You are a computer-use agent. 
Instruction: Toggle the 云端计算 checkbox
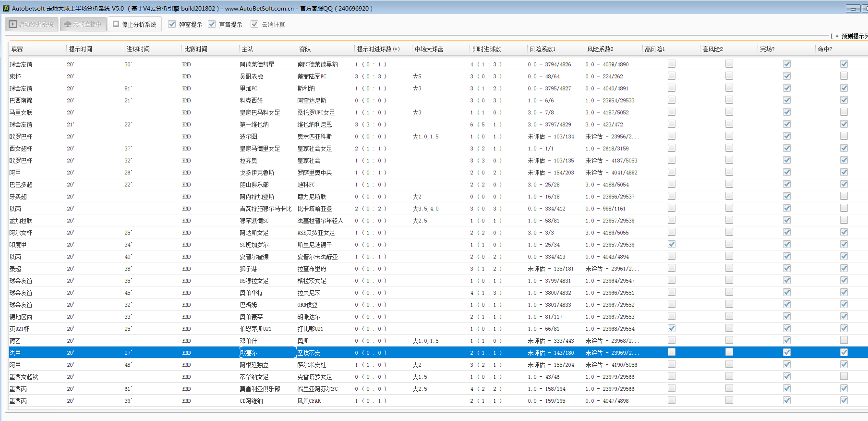coord(254,24)
